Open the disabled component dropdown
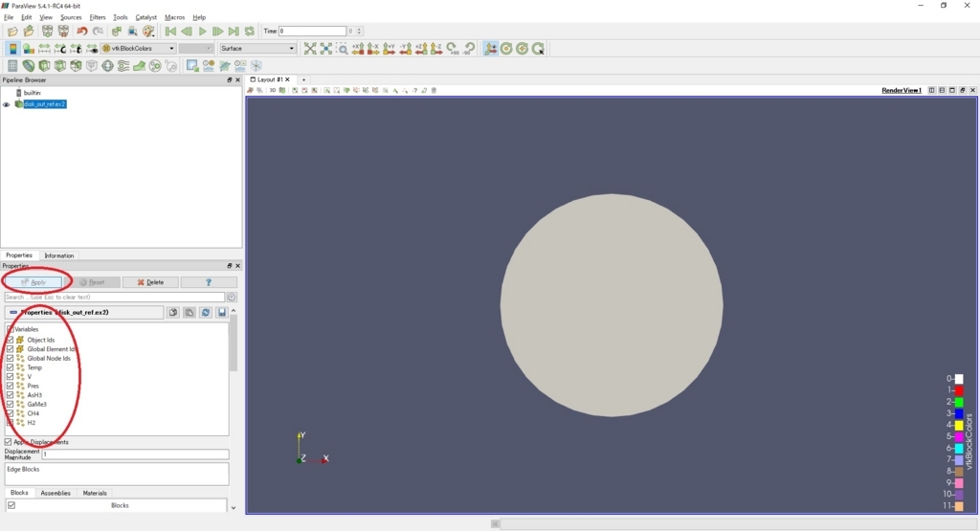Screen dimensions: 980x531 pyautogui.click(x=195, y=49)
